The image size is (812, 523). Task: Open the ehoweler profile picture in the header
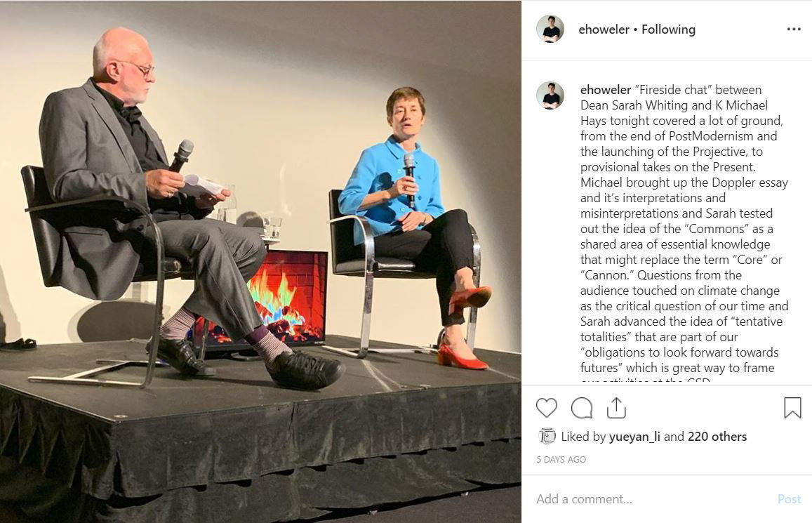pyautogui.click(x=550, y=29)
